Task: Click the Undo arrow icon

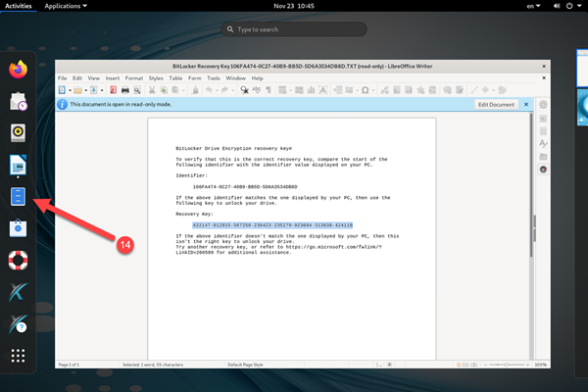Action: (x=209, y=90)
